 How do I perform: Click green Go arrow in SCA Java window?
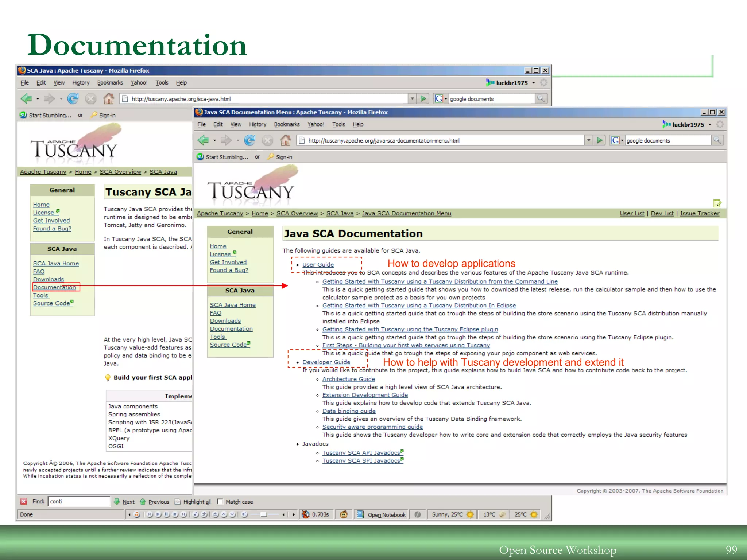(x=423, y=98)
